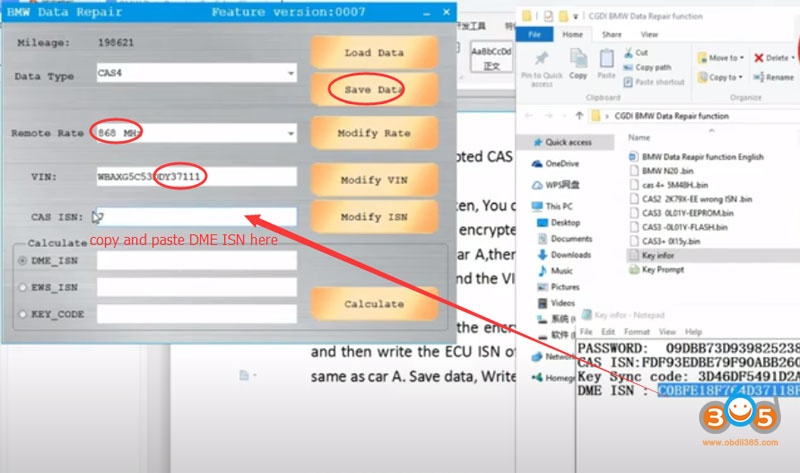
Task: Open Documents in navigation pane
Action: click(x=565, y=238)
